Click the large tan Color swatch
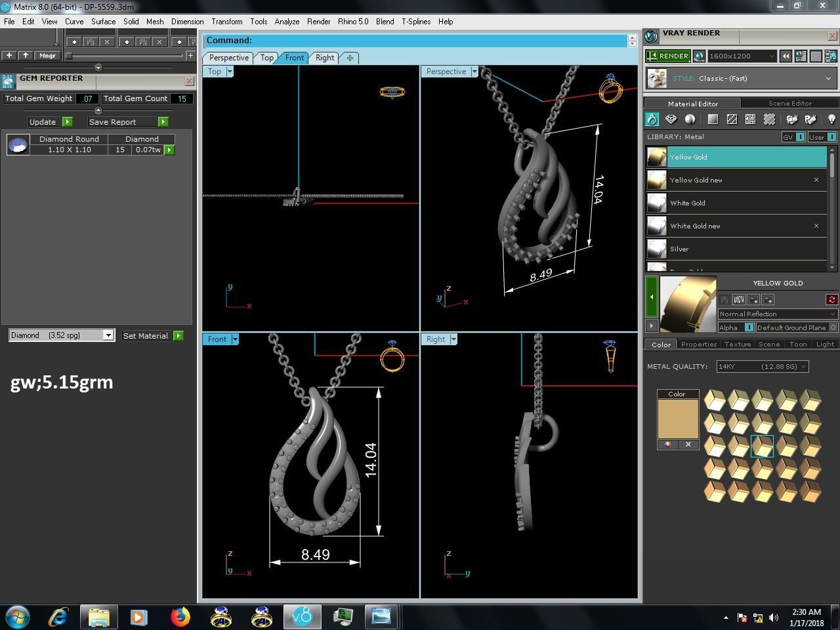The image size is (840, 630). pos(677,419)
